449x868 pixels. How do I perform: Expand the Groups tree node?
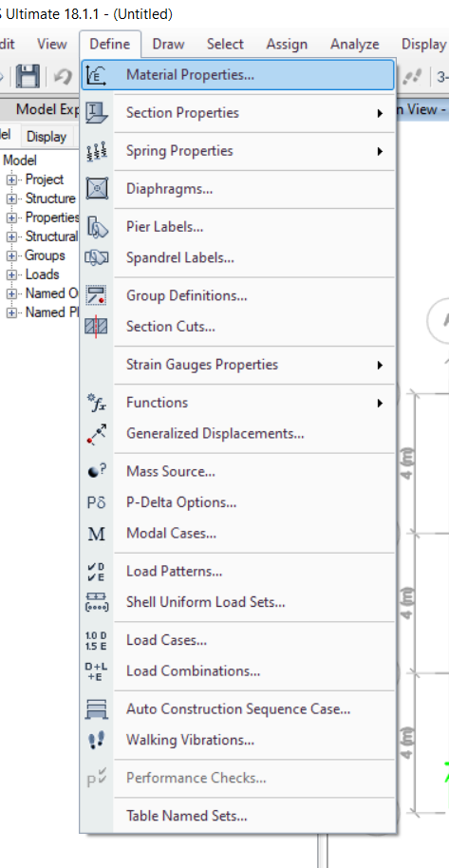[11, 256]
